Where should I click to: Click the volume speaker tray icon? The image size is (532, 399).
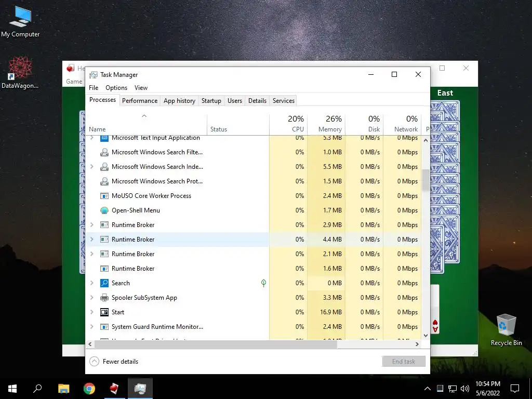click(465, 389)
